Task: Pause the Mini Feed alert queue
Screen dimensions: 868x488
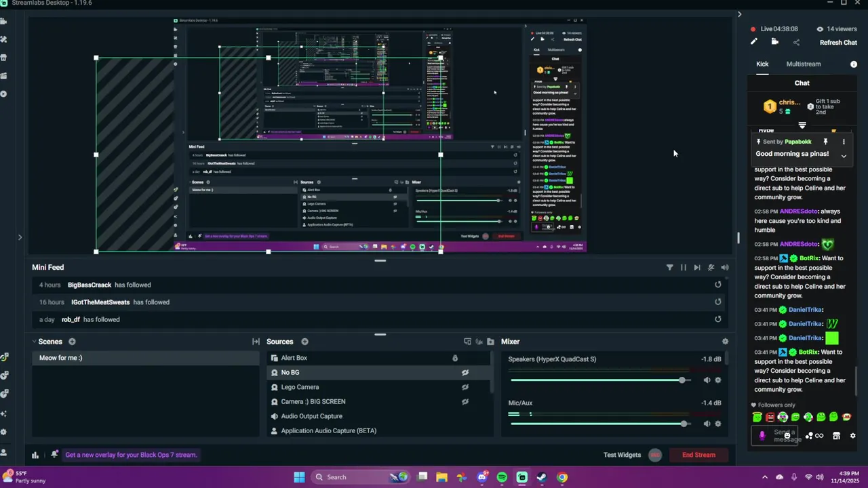Action: (684, 268)
